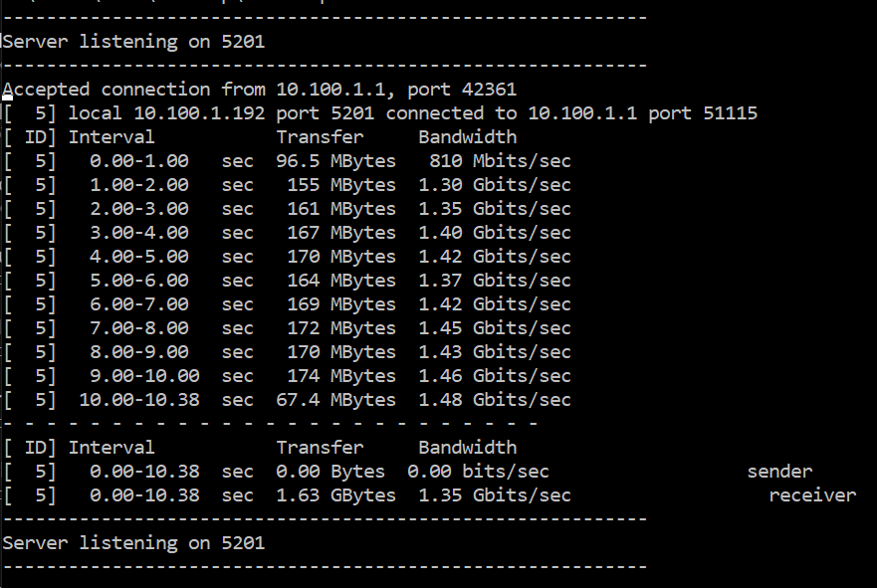
Task: Click the 1.30 Gbits/sec bandwidth reading
Action: pos(495,185)
